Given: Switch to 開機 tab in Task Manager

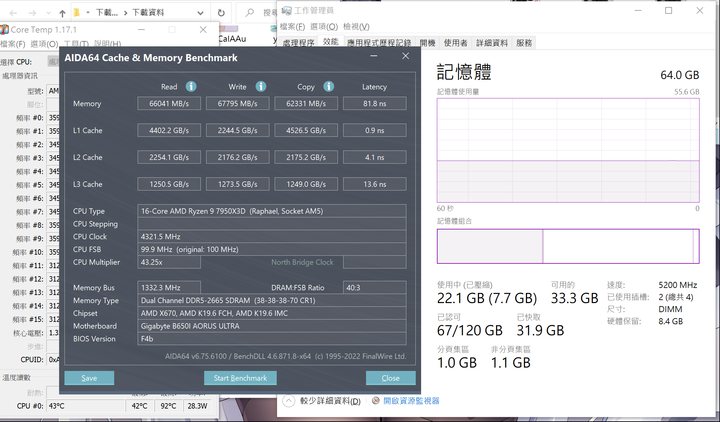Looking at the screenshot, I should [x=427, y=43].
